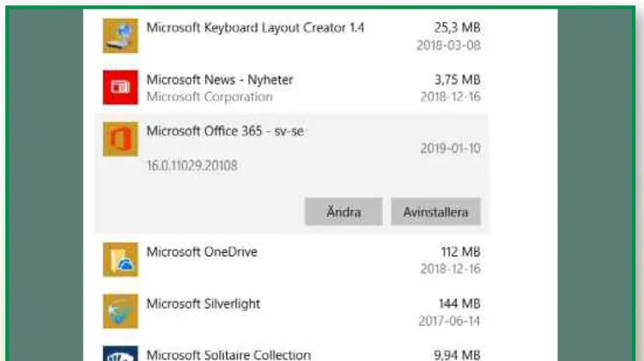
Task: Click the Office version number 16.0.11029.20108
Action: (192, 165)
